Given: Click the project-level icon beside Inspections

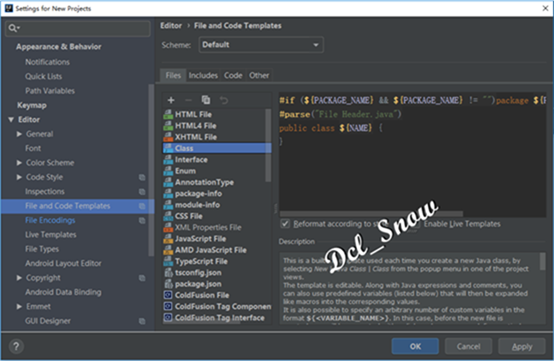Looking at the screenshot, I should (142, 192).
